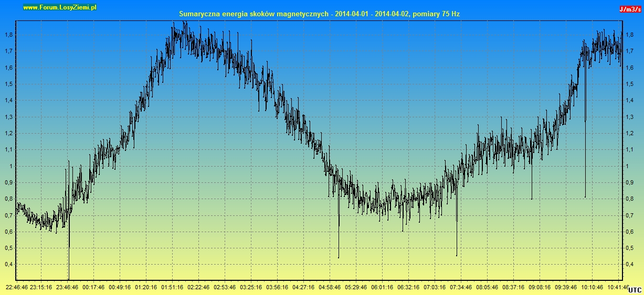Click the UTC label under the chart
Image resolution: width=644 pixels, height=295 pixels.
pos(635,290)
